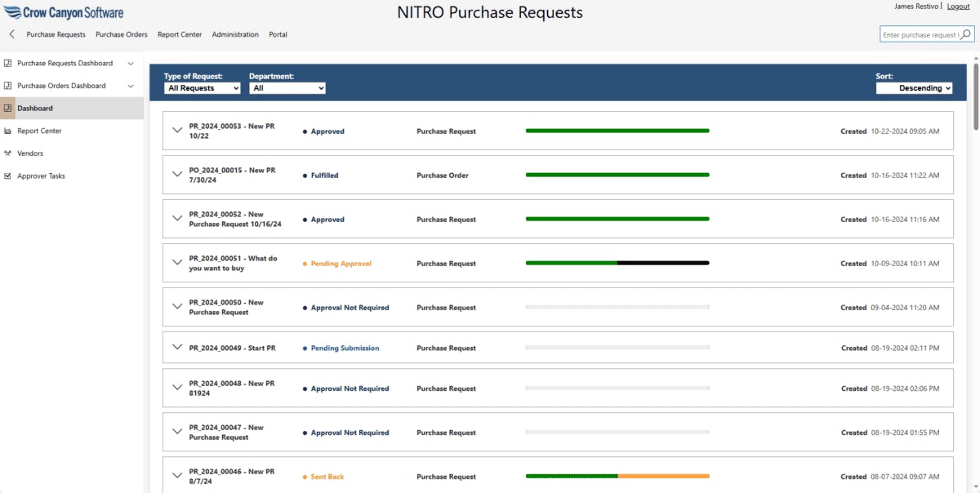This screenshot has width=980, height=493.
Task: Select the Dashboard grid icon in sidebar
Action: (x=8, y=107)
